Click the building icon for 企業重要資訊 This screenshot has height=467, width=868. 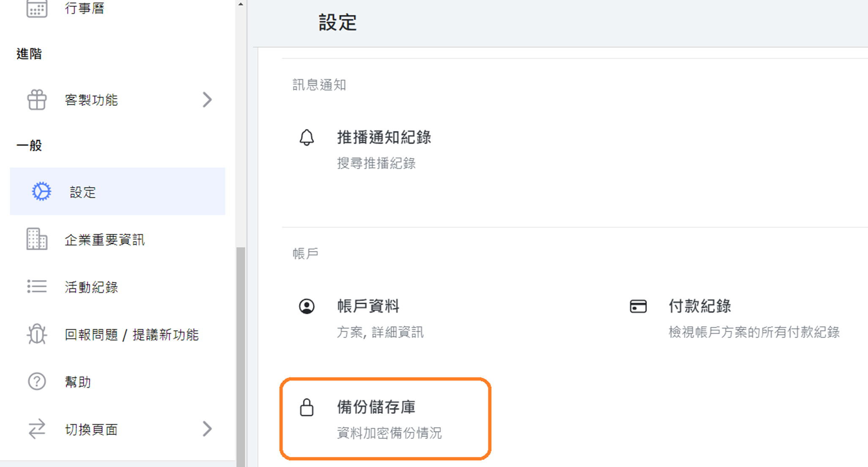pyautogui.click(x=37, y=239)
